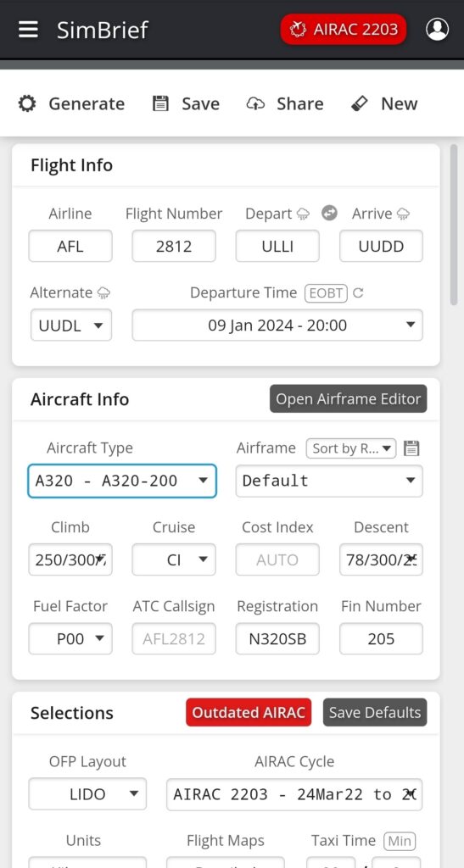This screenshot has width=464, height=868.
Task: Save airframe floppy disk icon
Action: [x=411, y=448]
